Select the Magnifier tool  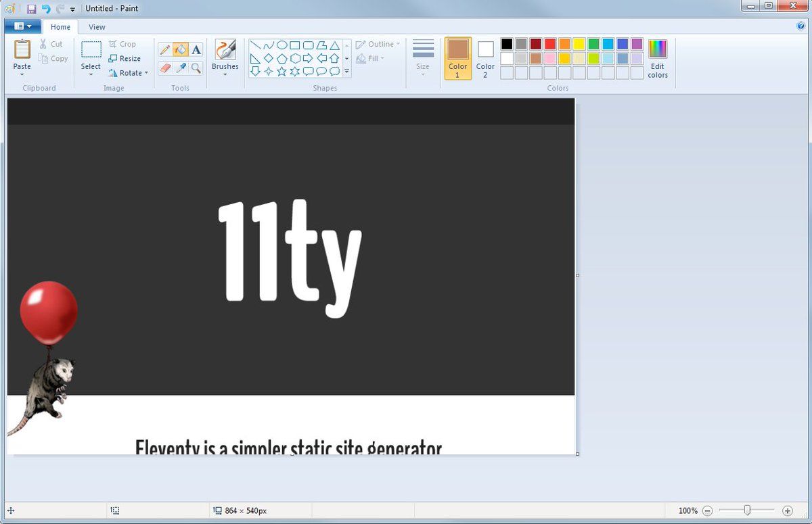pos(196,68)
